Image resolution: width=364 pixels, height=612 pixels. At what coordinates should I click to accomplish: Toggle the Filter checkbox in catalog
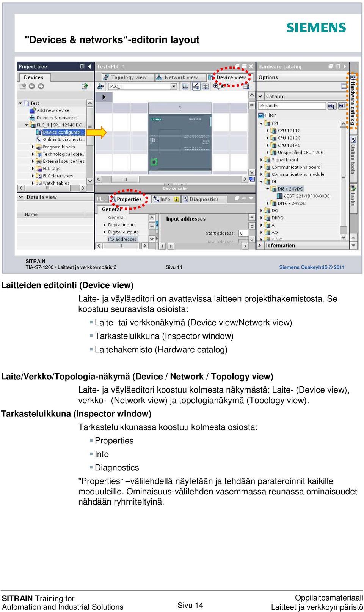261,115
